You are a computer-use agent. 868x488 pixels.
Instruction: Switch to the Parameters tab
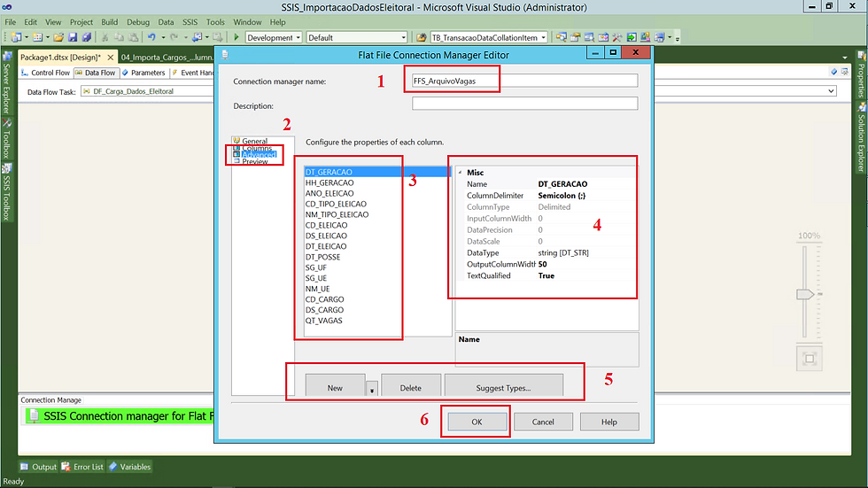143,73
